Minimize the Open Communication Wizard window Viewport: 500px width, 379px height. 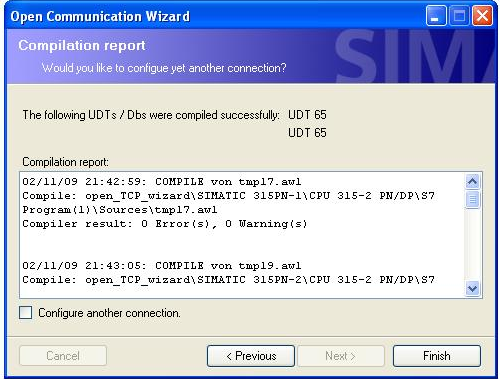(x=436, y=16)
